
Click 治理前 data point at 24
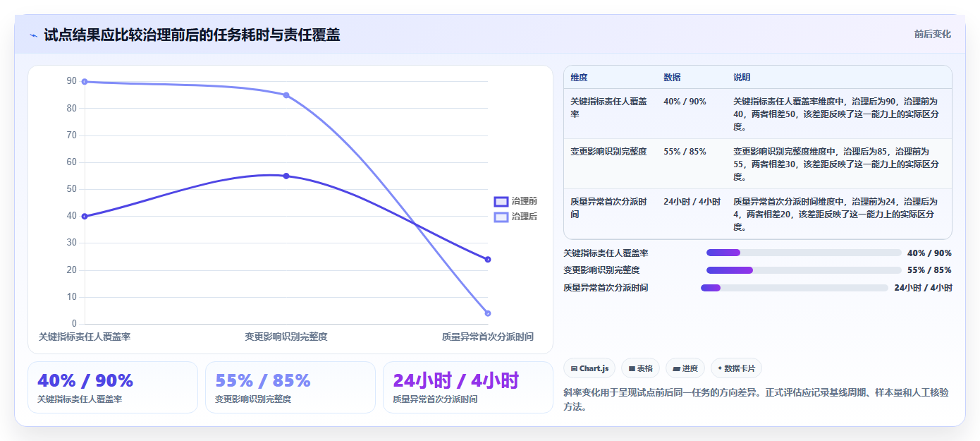(x=488, y=260)
